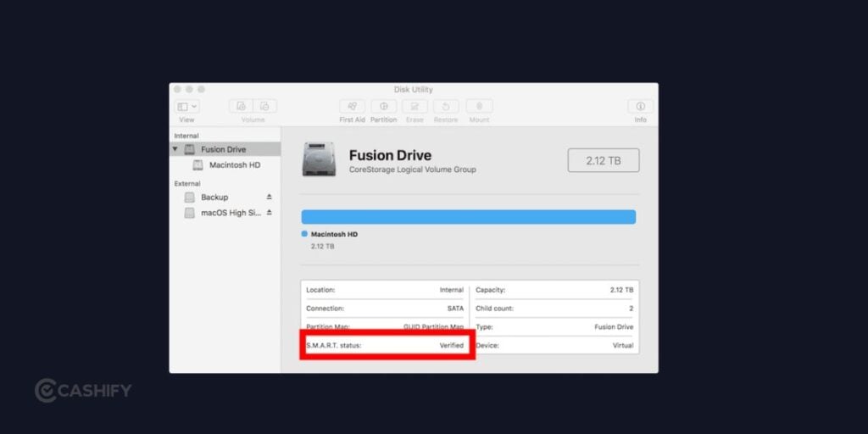Select Fusion Drive in the sidebar
The height and width of the screenshot is (434, 868).
pos(225,149)
